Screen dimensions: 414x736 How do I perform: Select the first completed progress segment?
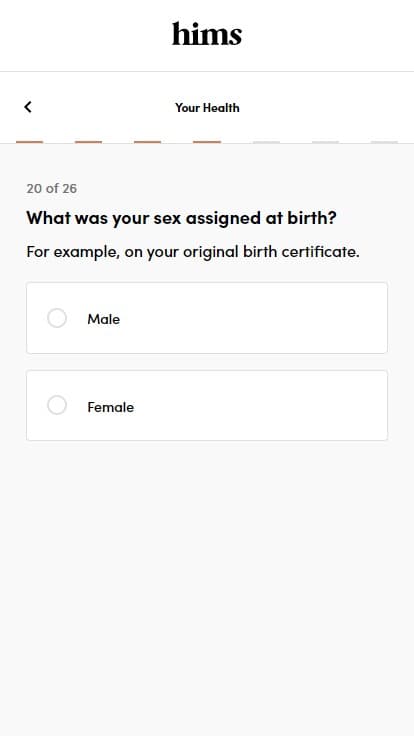(x=30, y=142)
